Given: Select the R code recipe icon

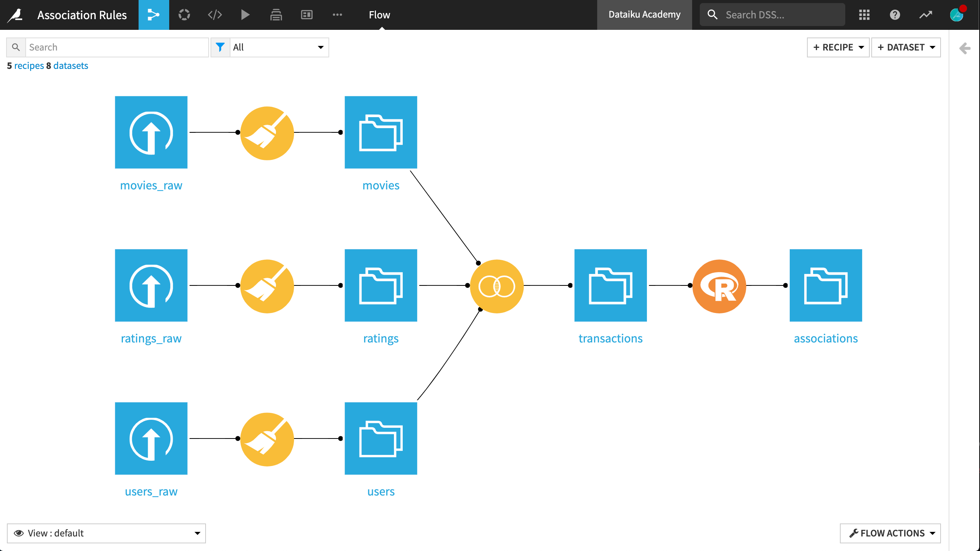Looking at the screenshot, I should coord(719,286).
